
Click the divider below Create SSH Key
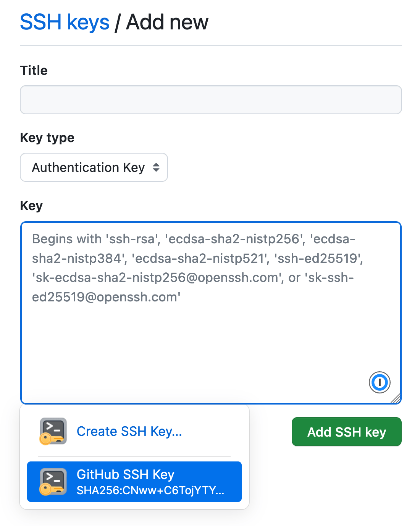click(134, 456)
